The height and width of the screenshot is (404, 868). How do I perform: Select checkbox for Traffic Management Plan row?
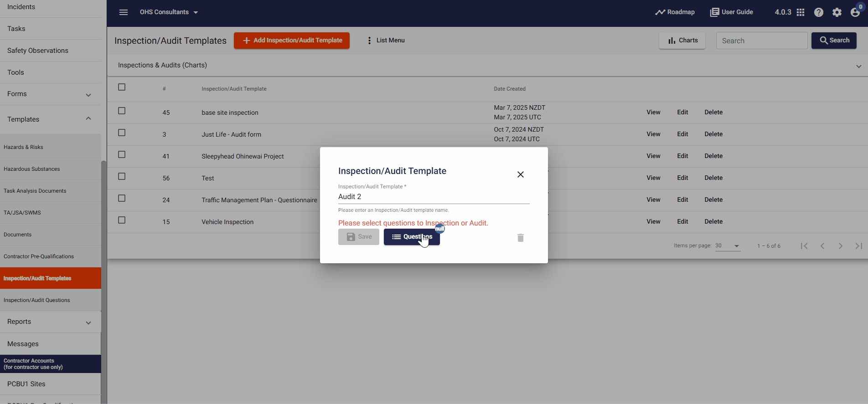point(122,198)
